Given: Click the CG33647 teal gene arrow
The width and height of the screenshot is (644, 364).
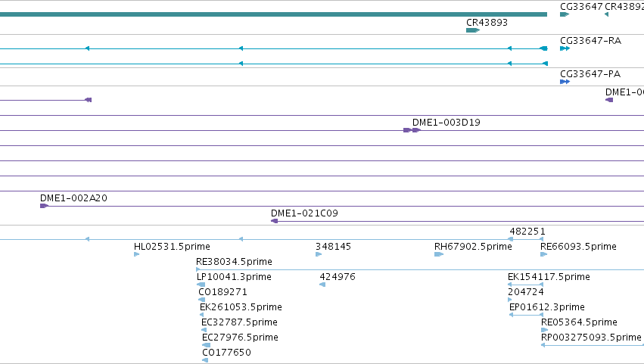Looking at the screenshot, I should tap(565, 14).
